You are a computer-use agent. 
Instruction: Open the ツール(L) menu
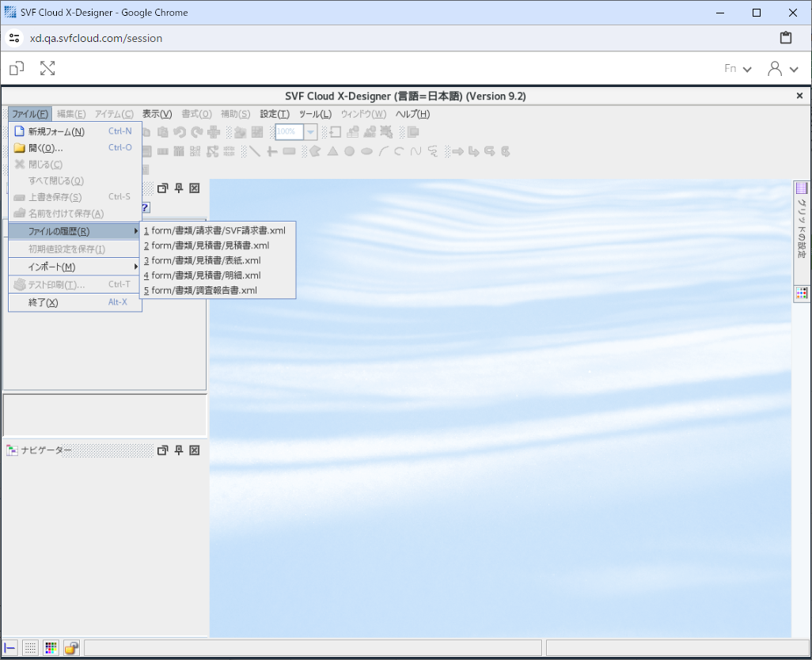pos(315,114)
